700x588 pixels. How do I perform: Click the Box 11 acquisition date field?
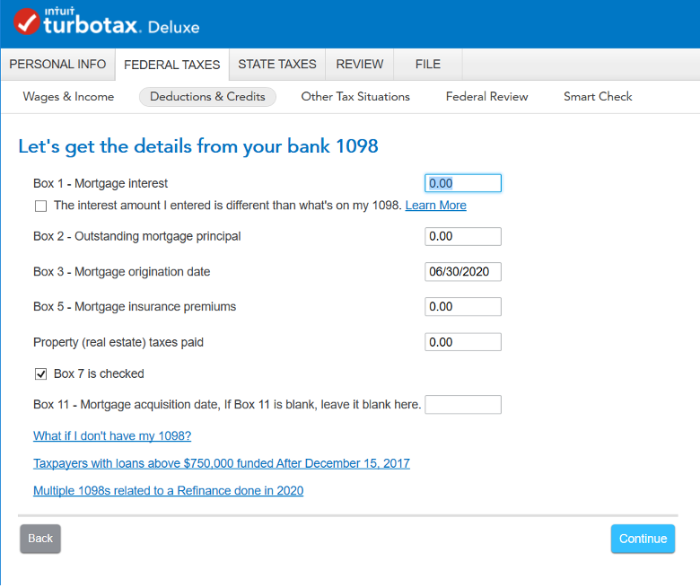463,405
